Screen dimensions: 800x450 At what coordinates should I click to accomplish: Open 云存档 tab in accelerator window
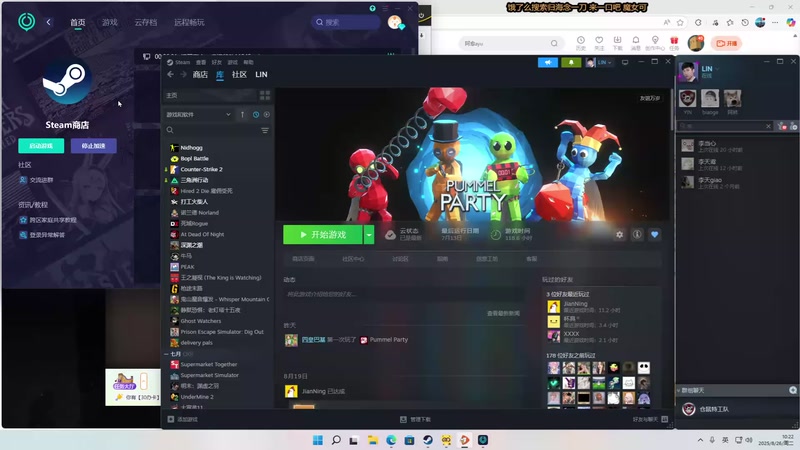click(146, 22)
